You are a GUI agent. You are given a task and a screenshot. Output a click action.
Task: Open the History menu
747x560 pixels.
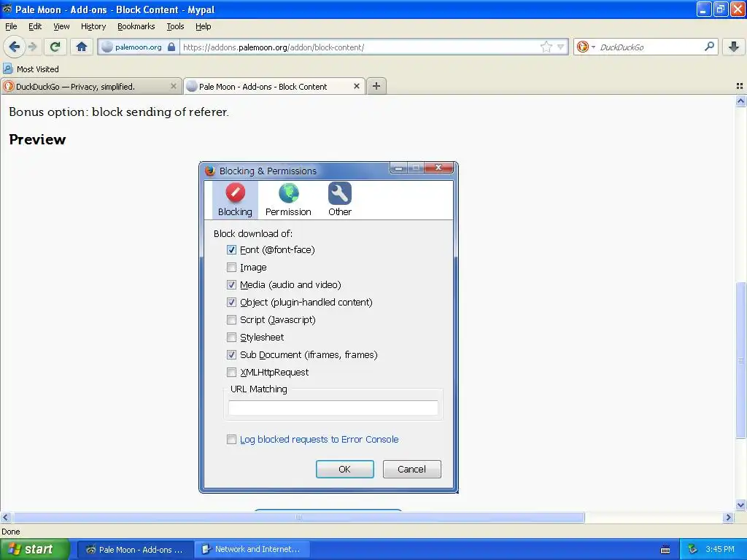93,26
